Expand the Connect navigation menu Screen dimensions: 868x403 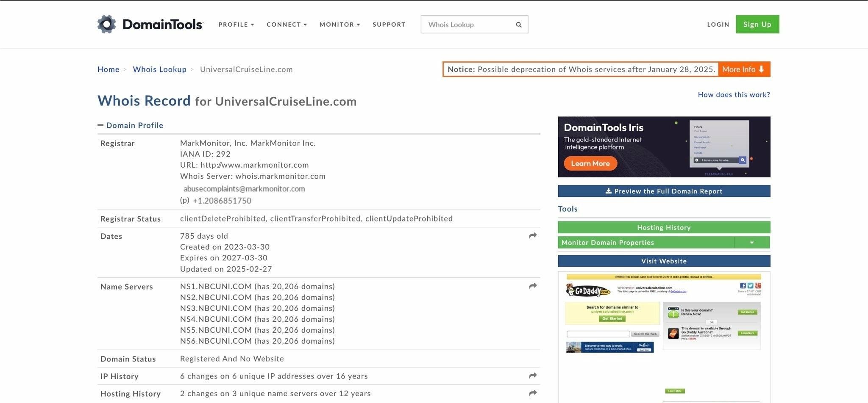287,25
